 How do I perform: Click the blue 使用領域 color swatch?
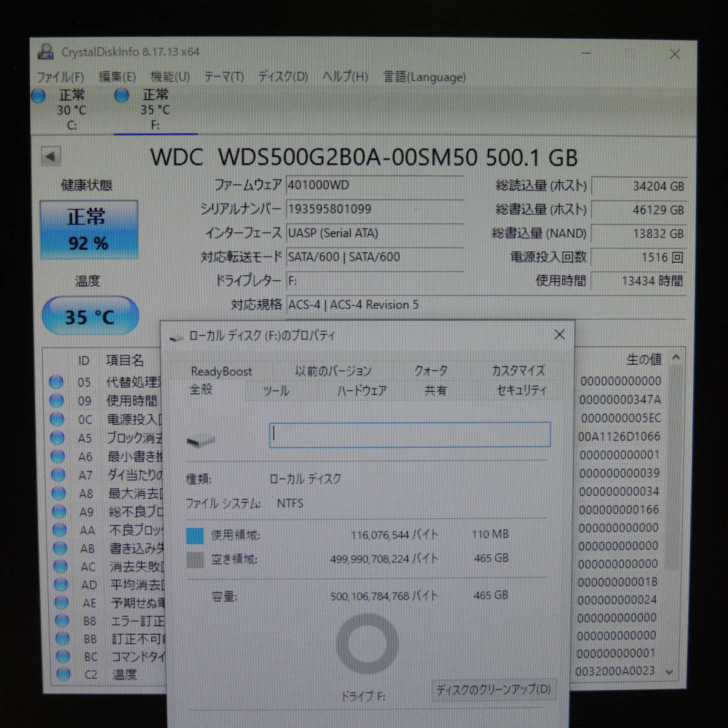pos(195,535)
